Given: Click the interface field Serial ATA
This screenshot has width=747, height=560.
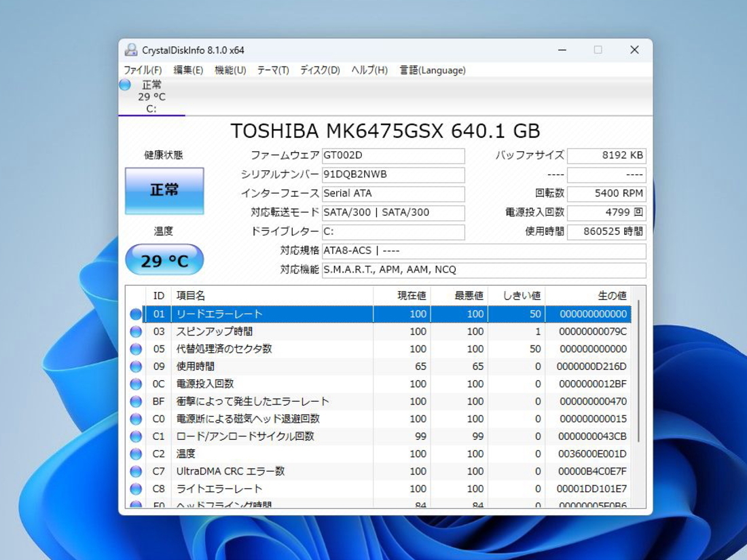Looking at the screenshot, I should 393,194.
